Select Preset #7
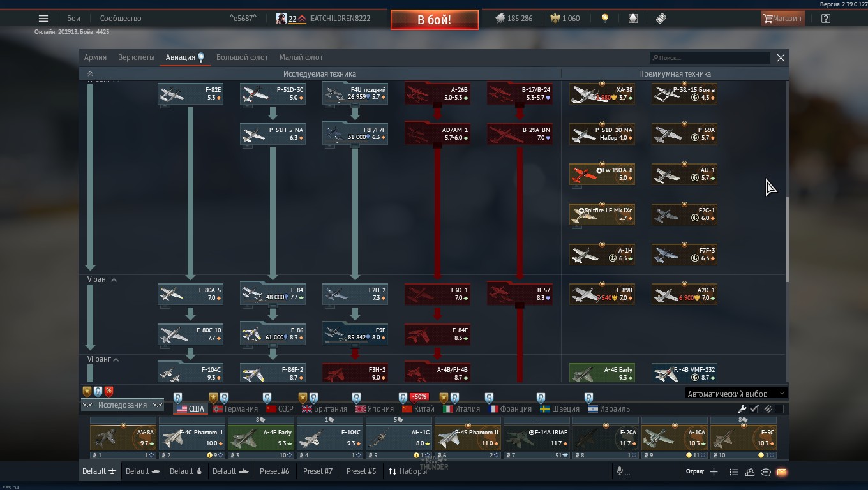The height and width of the screenshot is (490, 868). click(318, 471)
